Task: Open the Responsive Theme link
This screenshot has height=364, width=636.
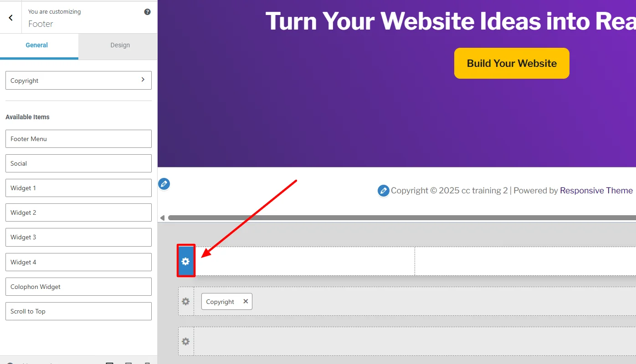Action: coord(596,191)
